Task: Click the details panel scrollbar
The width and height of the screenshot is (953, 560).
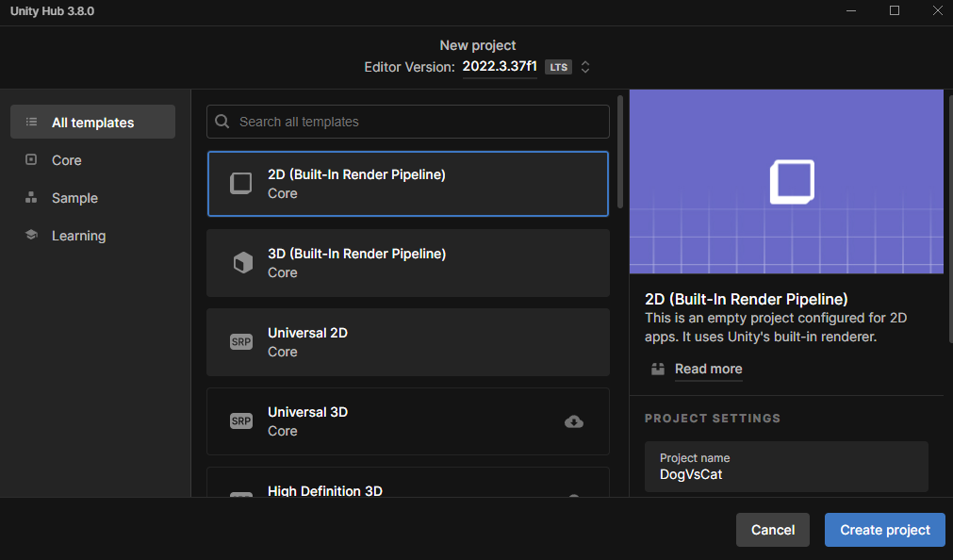Action: [x=950, y=219]
